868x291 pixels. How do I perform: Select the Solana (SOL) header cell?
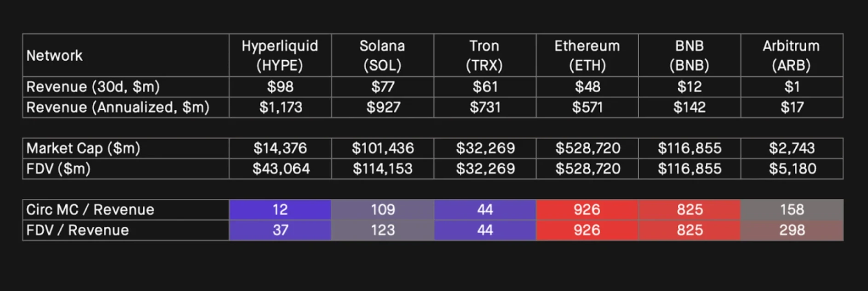(x=382, y=55)
